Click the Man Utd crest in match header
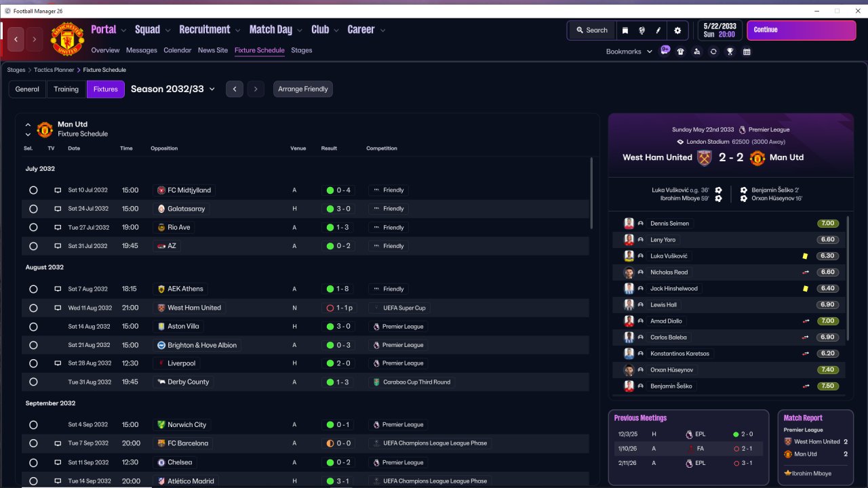This screenshot has height=488, width=868. pos(757,157)
